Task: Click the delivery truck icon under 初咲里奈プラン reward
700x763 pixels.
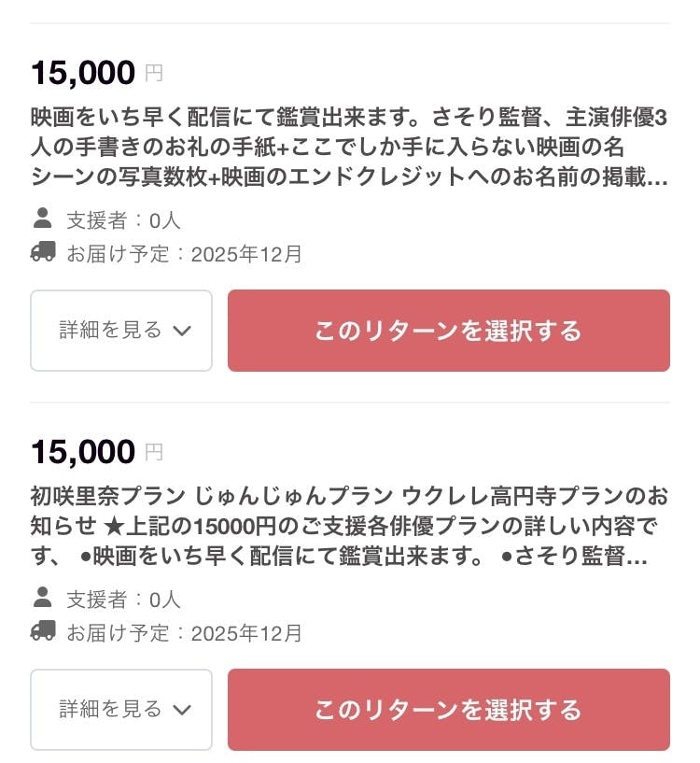Action: [43, 631]
